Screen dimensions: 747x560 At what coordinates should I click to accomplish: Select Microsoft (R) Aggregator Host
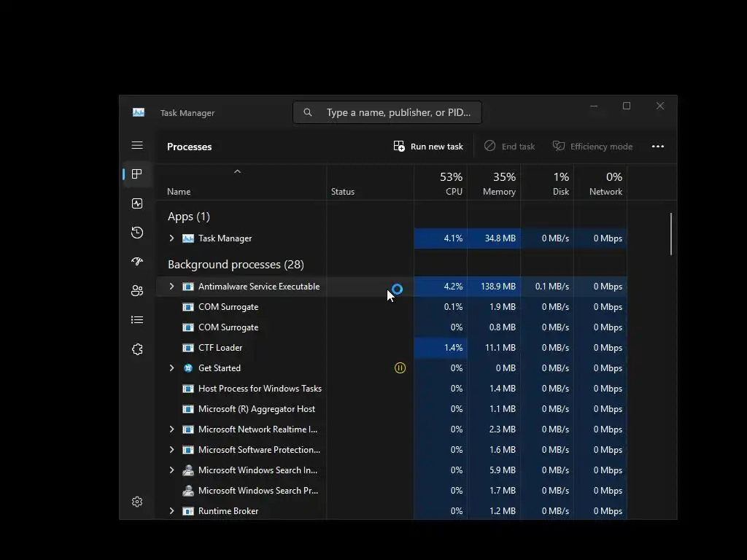[x=256, y=410]
